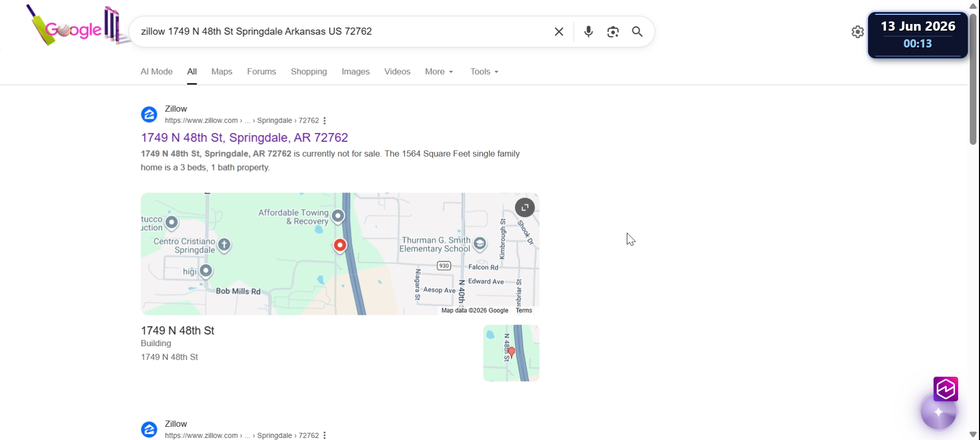Click the second result's Zillow favicon
This screenshot has height=440, width=980.
[149, 429]
